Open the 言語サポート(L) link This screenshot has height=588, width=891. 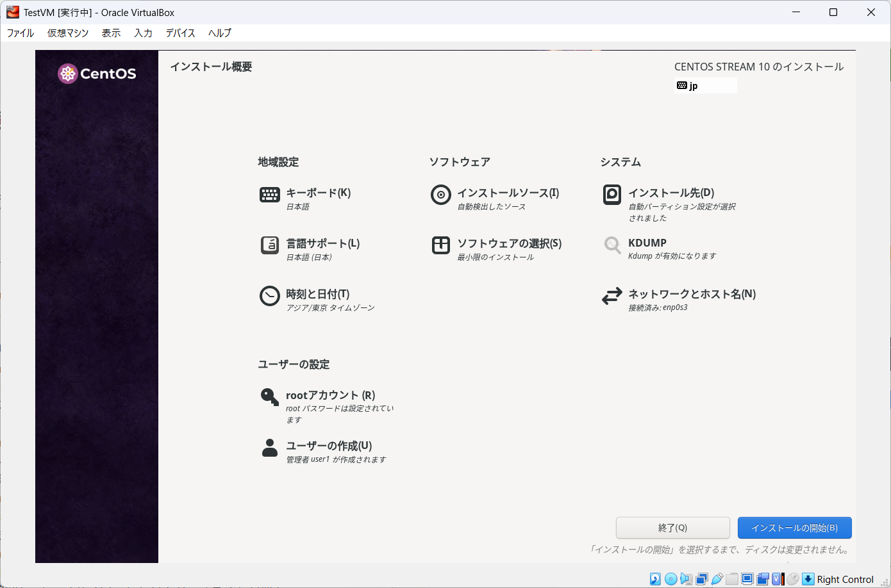click(x=323, y=243)
